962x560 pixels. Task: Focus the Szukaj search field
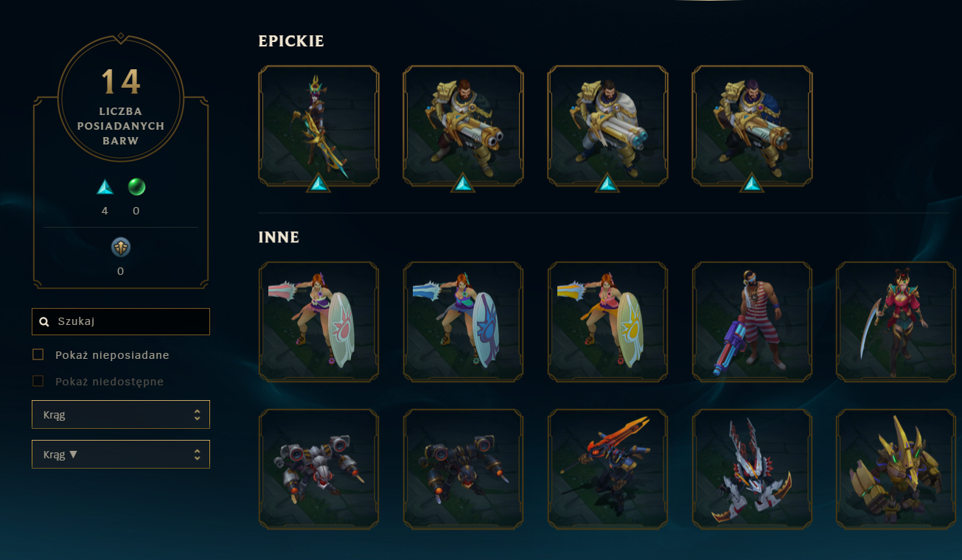121,322
